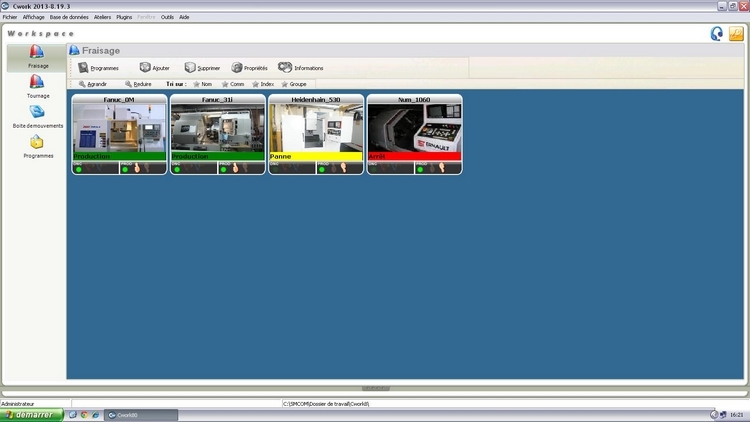Viewport: 750px width, 422px height.
Task: Open the Affichage menu
Action: tap(33, 17)
